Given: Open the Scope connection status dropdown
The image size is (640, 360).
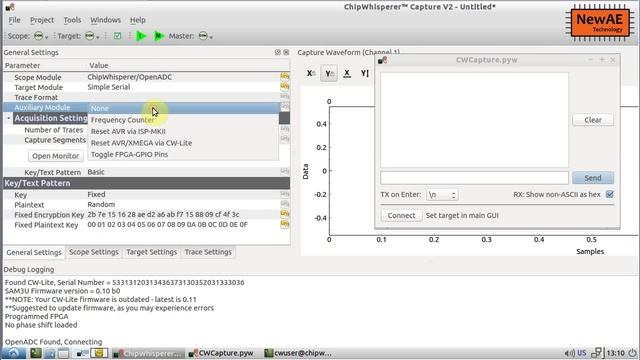Looking at the screenshot, I should 40,36.
